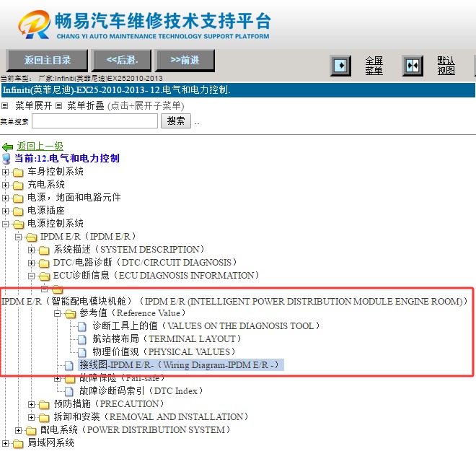Click the >>前进 forward button
476x472 pixels.
point(185,61)
